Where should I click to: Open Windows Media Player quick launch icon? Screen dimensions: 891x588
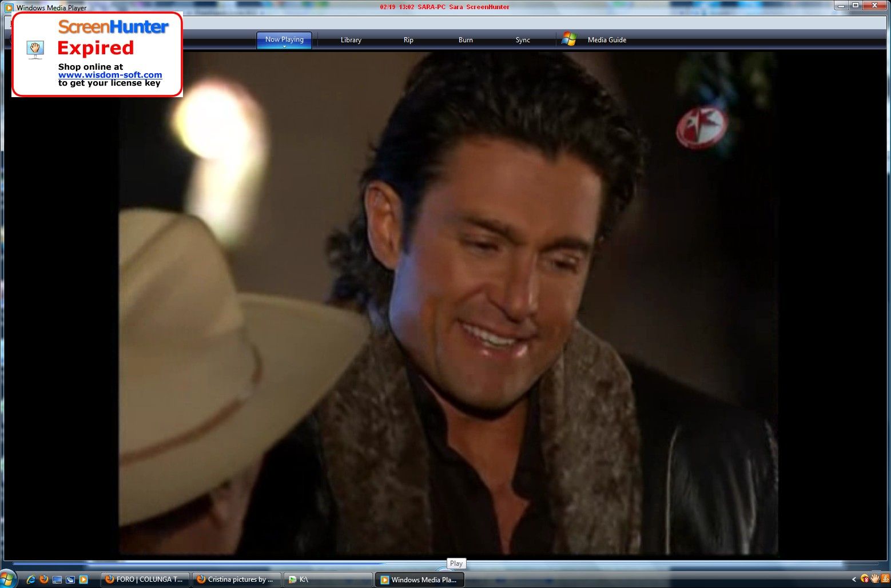[x=83, y=579]
